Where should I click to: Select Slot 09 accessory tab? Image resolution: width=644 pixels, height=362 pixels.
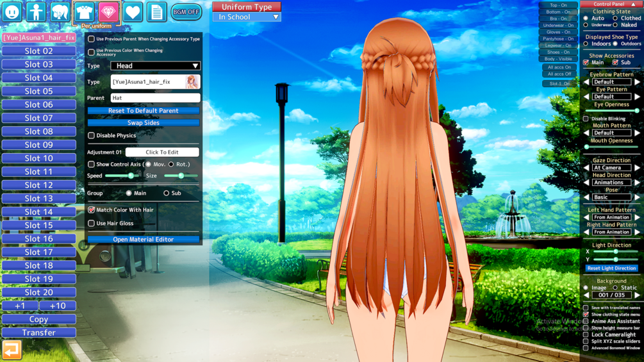tap(38, 145)
